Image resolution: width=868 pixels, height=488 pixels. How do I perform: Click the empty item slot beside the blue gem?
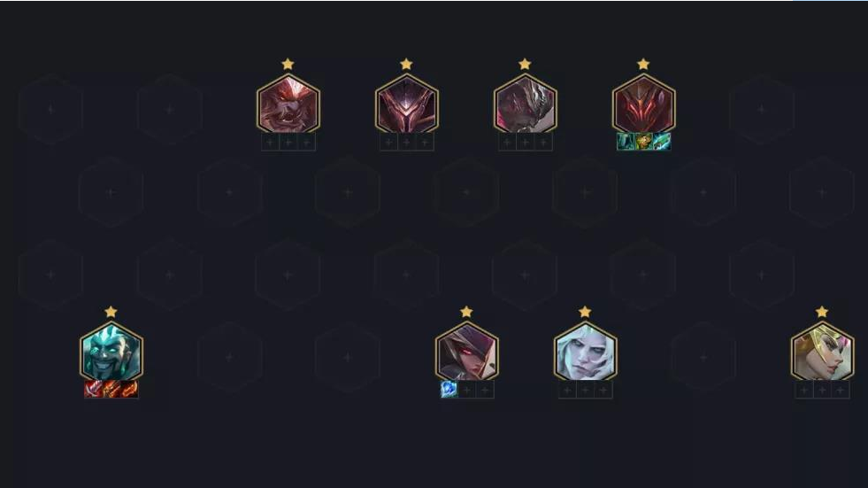coord(466,390)
